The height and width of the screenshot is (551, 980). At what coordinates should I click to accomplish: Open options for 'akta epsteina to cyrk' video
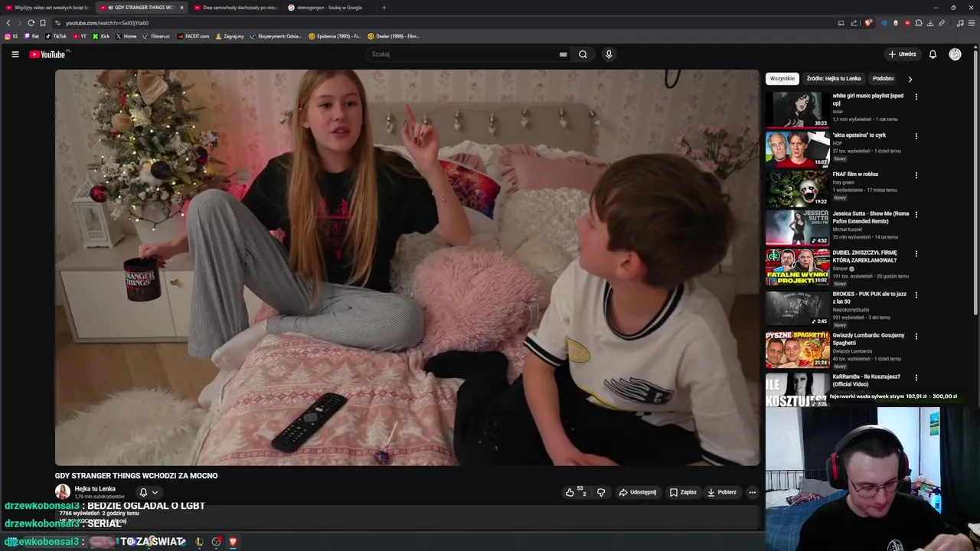tap(916, 136)
